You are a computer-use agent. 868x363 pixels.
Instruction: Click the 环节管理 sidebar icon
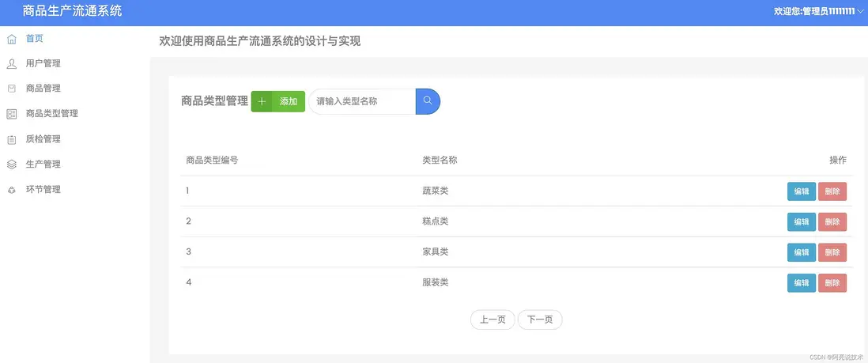coord(11,190)
